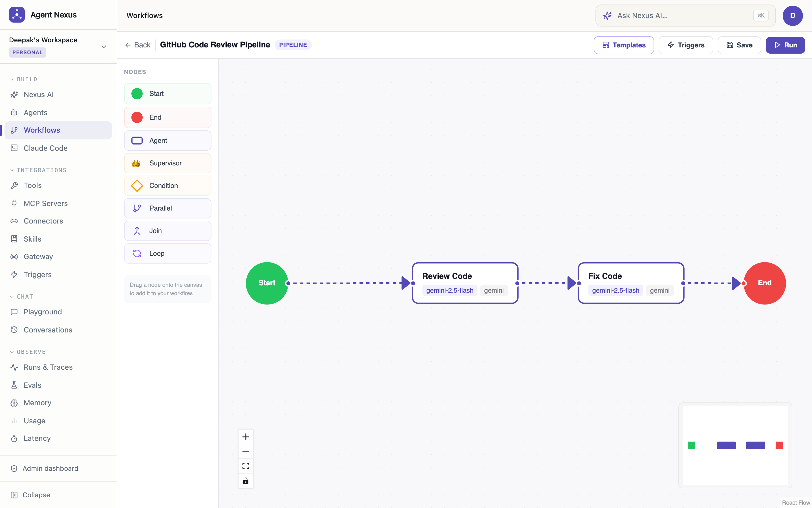Select the Start node in palette

pyautogui.click(x=167, y=94)
